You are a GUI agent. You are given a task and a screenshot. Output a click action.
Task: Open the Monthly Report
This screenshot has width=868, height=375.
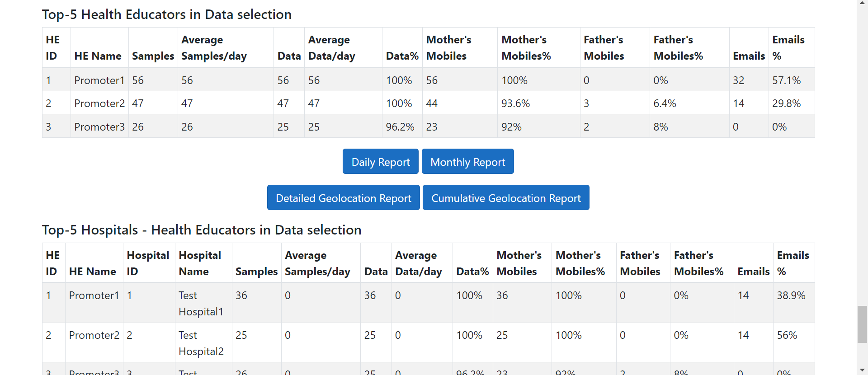467,162
